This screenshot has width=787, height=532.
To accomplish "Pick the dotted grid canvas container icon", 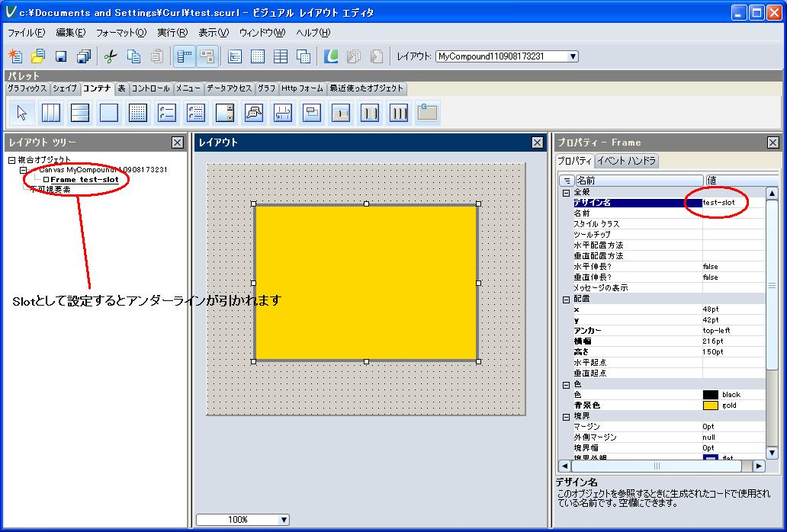I will [138, 113].
